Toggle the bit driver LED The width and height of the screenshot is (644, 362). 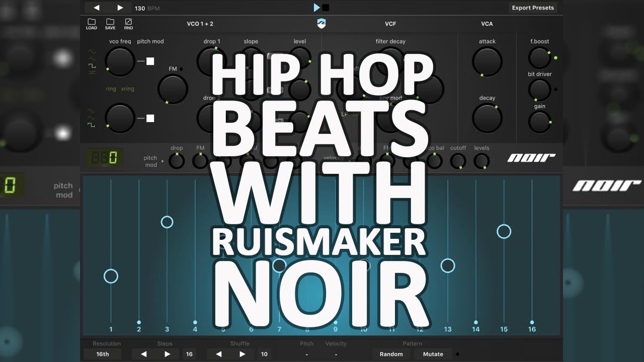coord(555,89)
